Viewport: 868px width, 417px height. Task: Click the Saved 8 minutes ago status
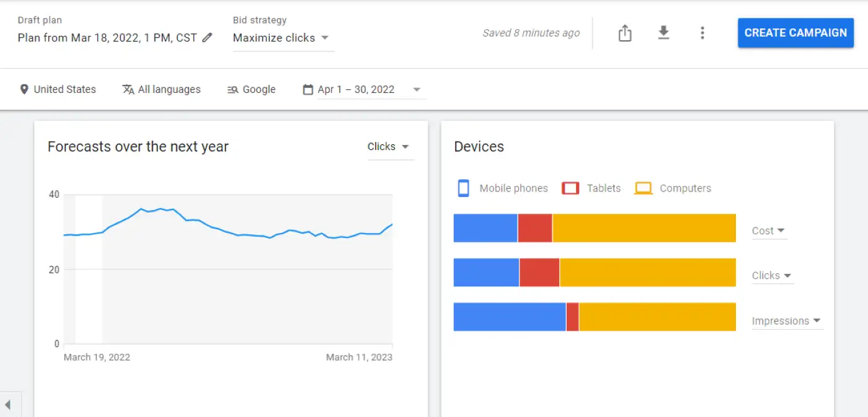[531, 33]
